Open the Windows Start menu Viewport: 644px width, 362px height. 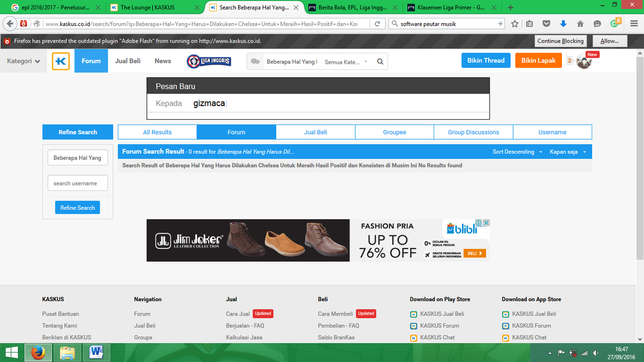(x=12, y=352)
